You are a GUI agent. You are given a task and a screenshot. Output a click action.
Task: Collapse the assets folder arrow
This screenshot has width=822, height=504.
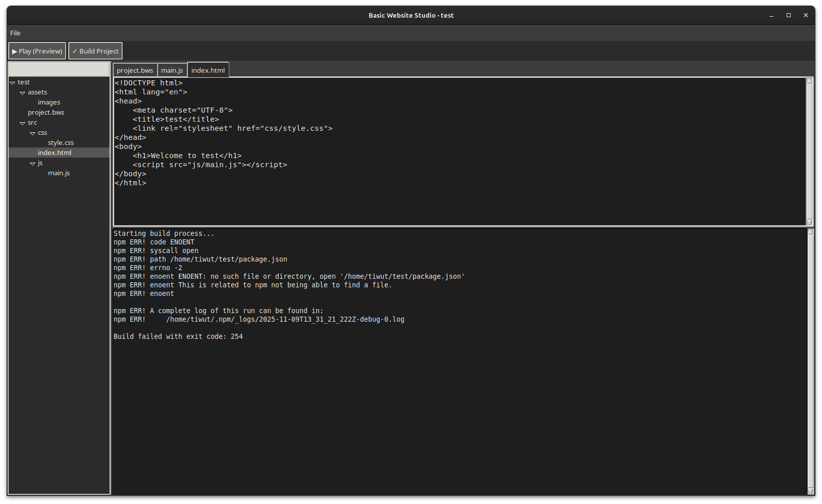coord(23,92)
